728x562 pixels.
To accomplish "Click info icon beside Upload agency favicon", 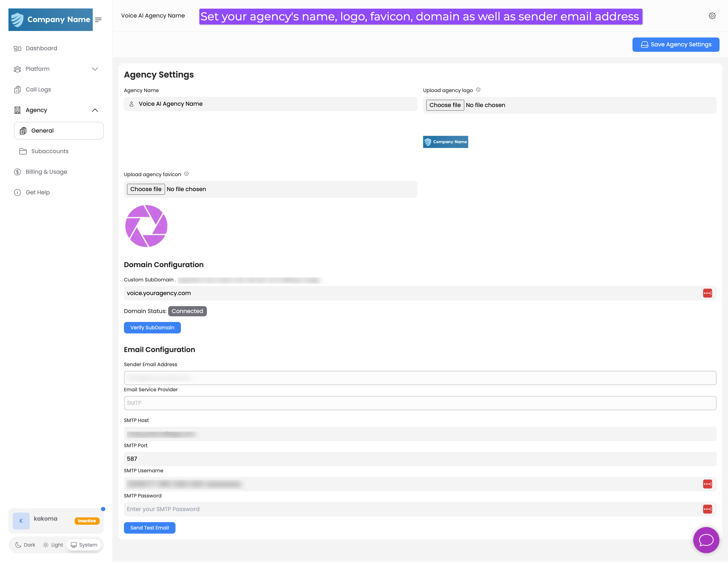I will [186, 174].
